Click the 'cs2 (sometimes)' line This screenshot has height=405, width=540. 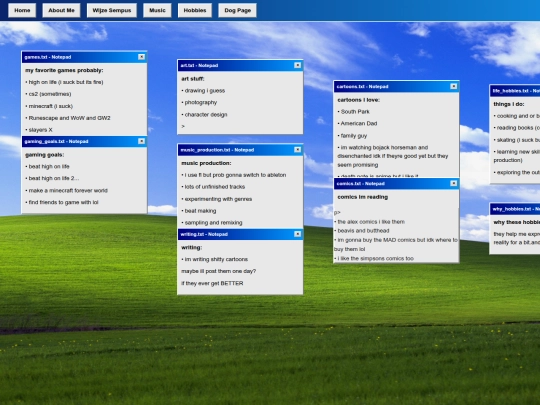[x=48, y=94]
